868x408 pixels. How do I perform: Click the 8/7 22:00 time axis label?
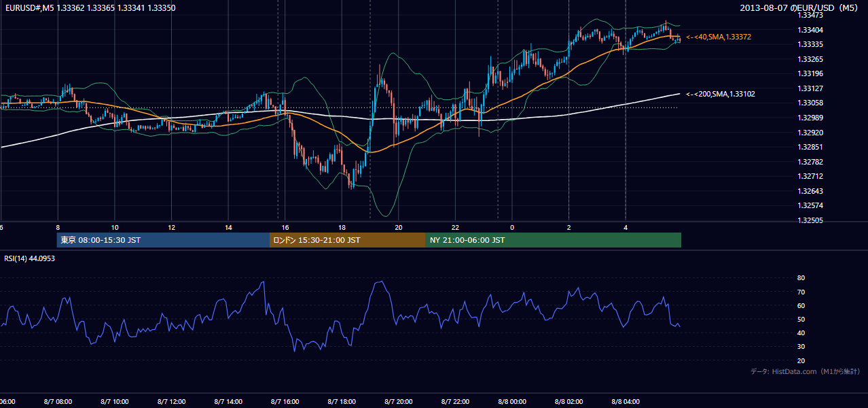(x=455, y=401)
